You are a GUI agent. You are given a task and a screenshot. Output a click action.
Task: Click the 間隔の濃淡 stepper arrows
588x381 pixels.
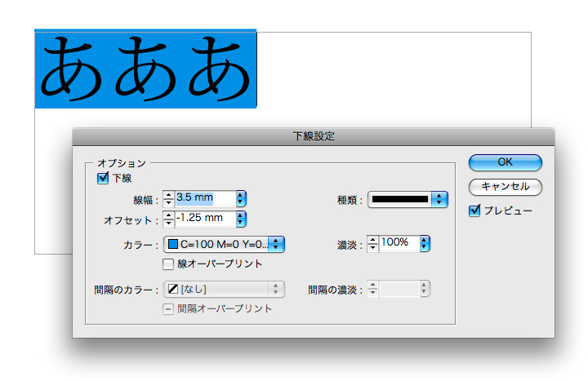tap(372, 289)
